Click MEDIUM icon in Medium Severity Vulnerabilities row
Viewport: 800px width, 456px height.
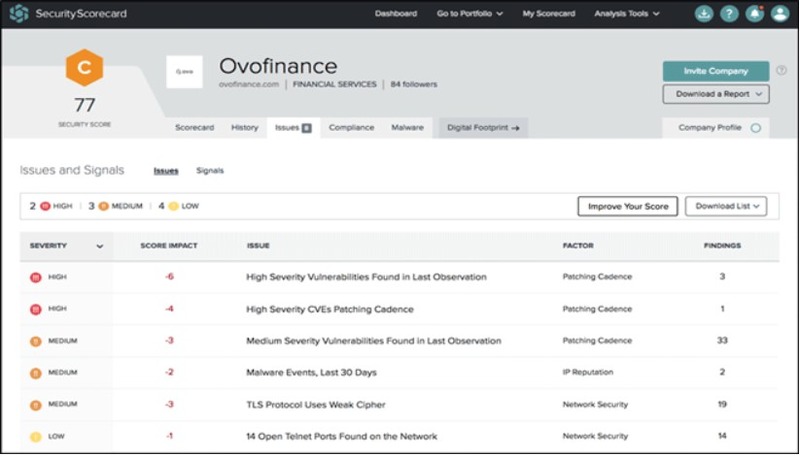pos(36,341)
